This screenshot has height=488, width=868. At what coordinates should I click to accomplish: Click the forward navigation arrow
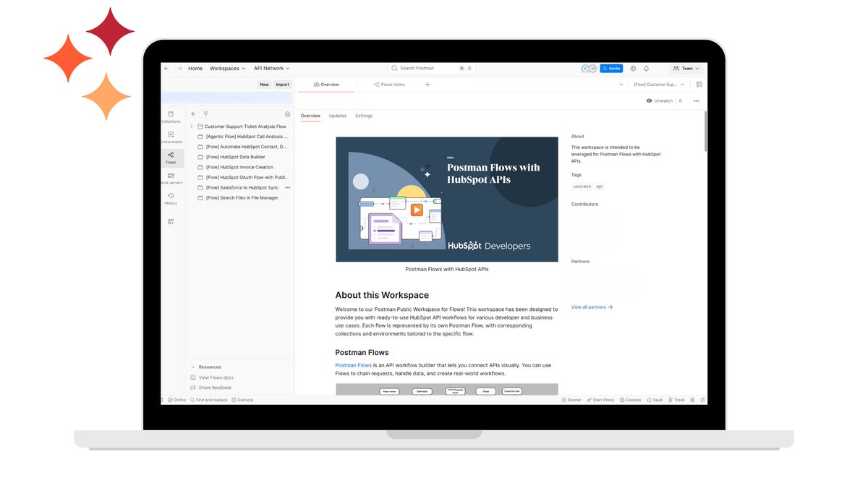(179, 68)
